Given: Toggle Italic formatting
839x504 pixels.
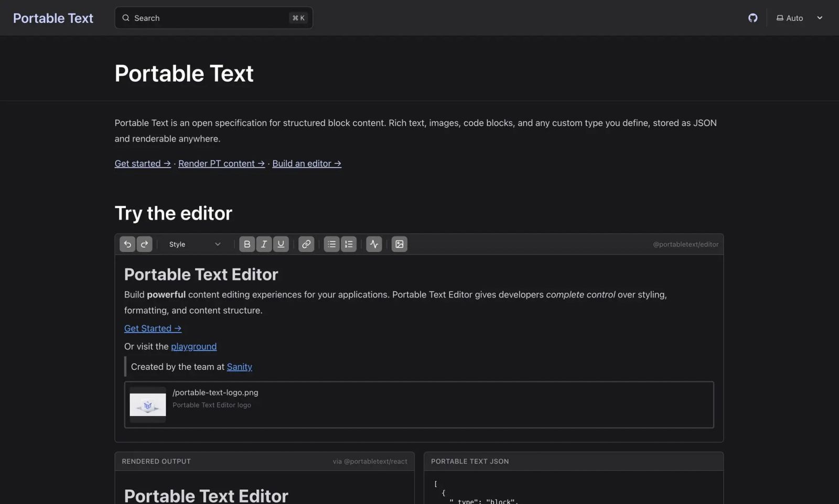Looking at the screenshot, I should pos(264,244).
